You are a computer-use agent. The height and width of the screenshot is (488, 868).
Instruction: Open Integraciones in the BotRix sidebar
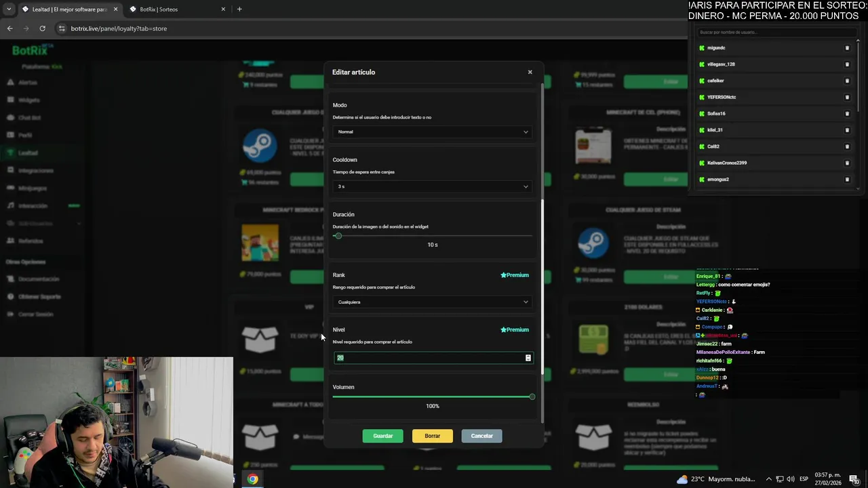pyautogui.click(x=35, y=171)
